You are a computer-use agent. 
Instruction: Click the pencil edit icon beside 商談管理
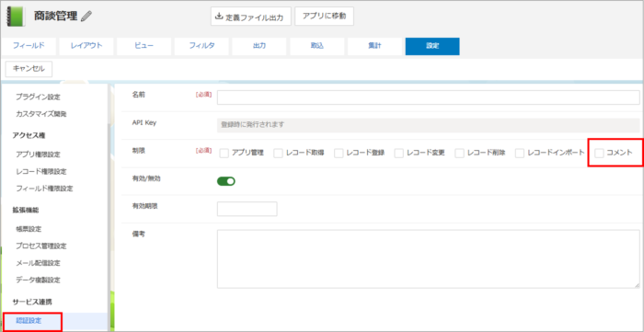point(86,17)
